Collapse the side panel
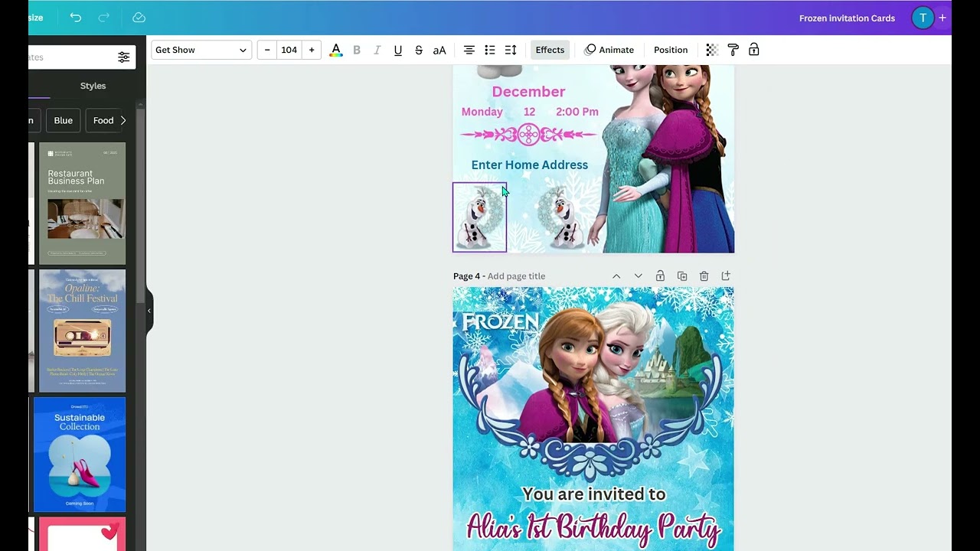Image resolution: width=980 pixels, height=551 pixels. tap(149, 311)
